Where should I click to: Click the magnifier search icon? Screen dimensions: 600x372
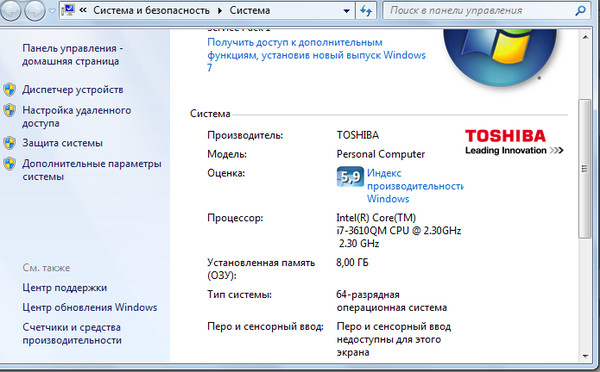[x=580, y=10]
